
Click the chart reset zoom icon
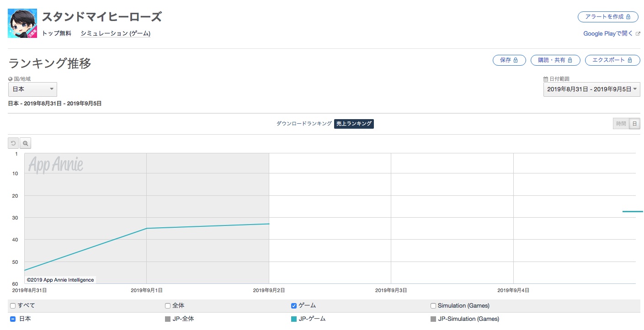(x=13, y=143)
